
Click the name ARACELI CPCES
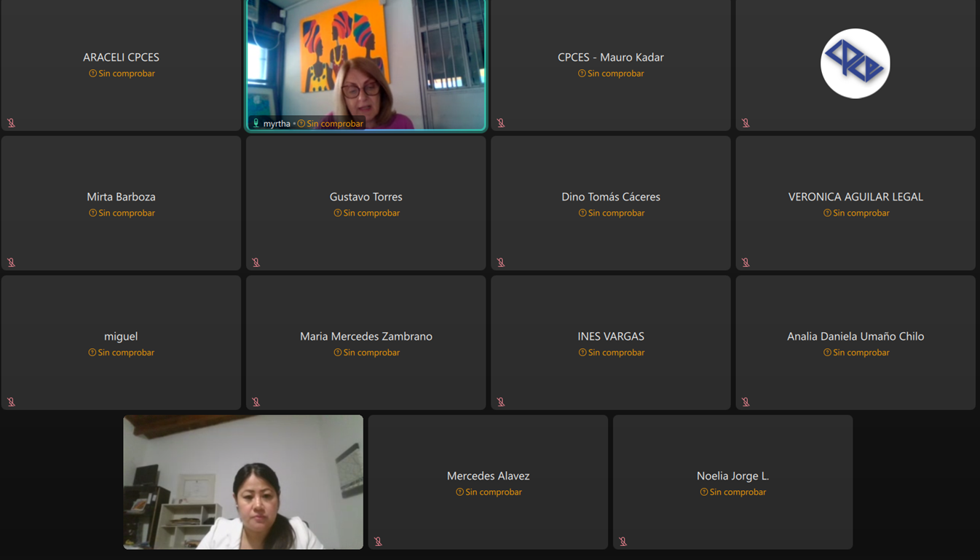(x=121, y=57)
